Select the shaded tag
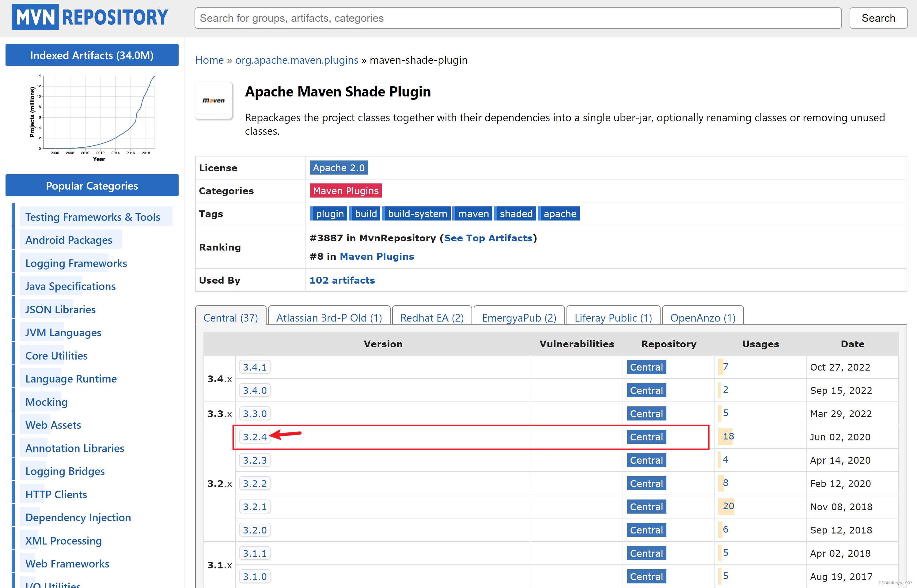This screenshot has height=588, width=917. click(x=516, y=214)
